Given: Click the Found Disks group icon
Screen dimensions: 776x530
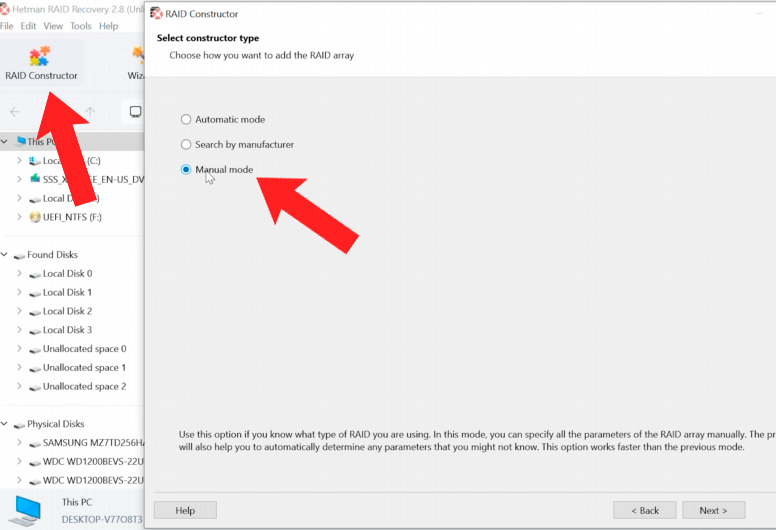Looking at the screenshot, I should coord(19,255).
